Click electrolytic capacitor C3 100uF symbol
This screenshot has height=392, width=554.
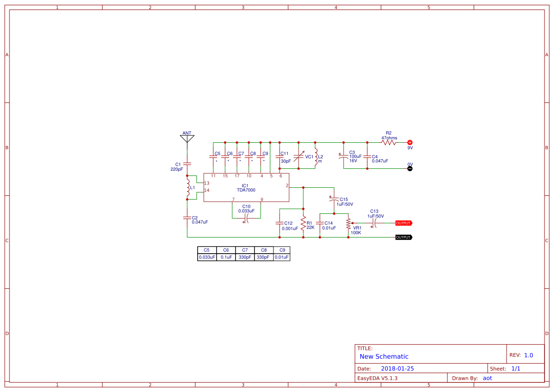(343, 157)
